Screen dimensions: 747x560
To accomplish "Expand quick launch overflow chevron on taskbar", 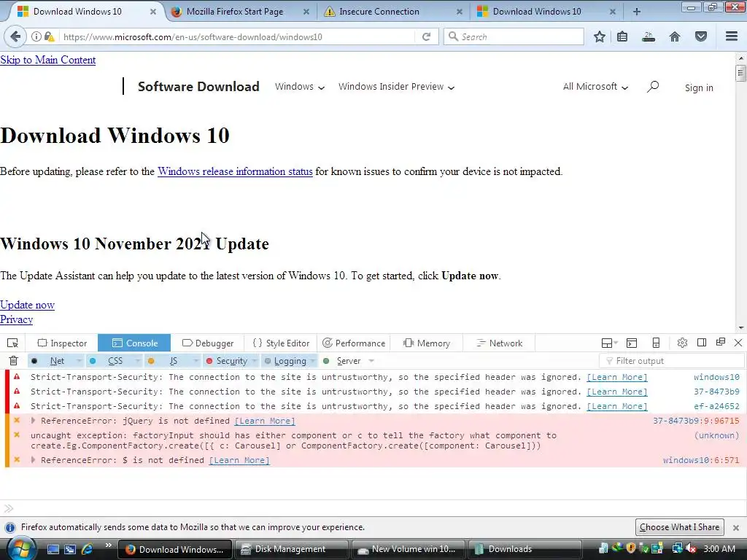I will (x=108, y=545).
